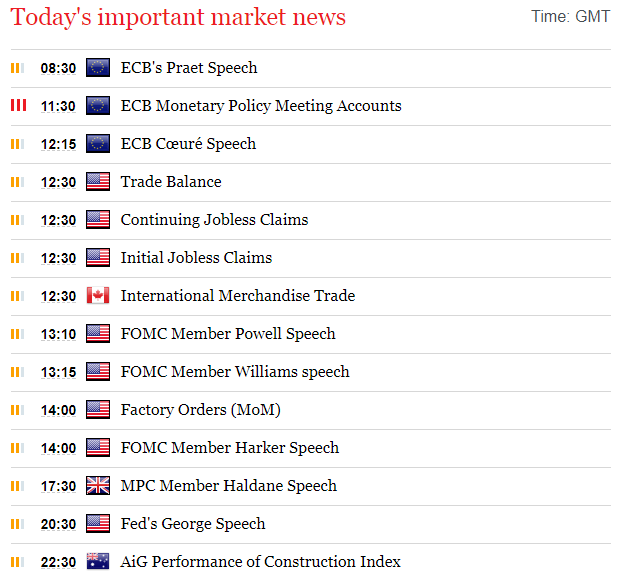Click the EU flag beside ECB's Praet Speech
631x581 pixels.
pos(98,68)
